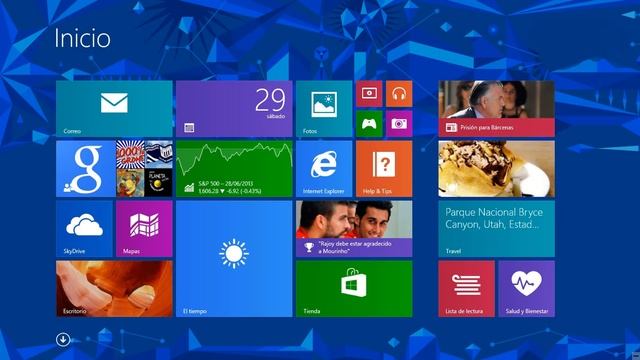640x360 pixels.
Task: Open the food and drink dessert tile
Action: tap(496, 169)
